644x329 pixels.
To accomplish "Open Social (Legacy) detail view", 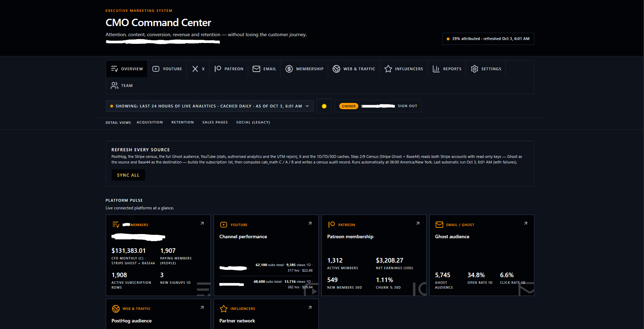I will point(253,122).
